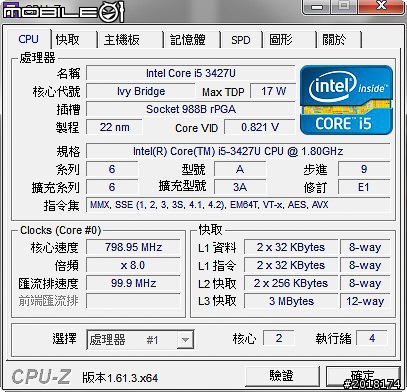This screenshot has width=407, height=392.
Task: Select the 12-way L3 associativity value
Action: pos(365,301)
